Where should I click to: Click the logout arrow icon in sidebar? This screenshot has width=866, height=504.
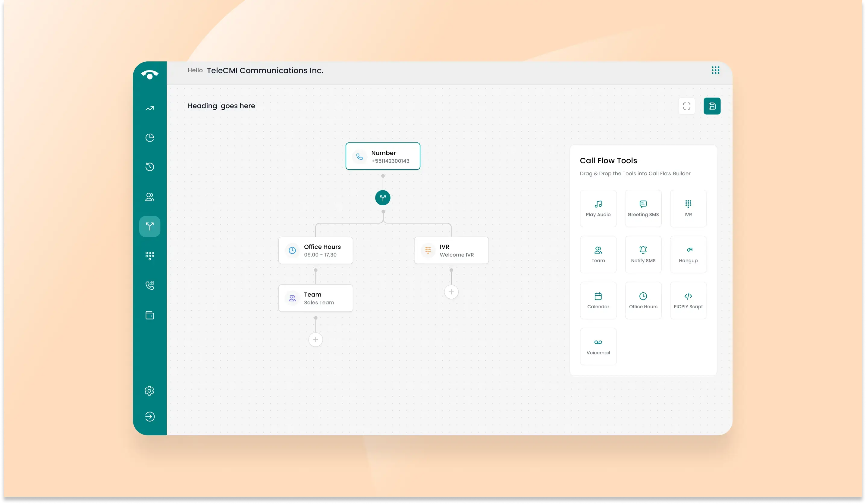click(x=149, y=416)
